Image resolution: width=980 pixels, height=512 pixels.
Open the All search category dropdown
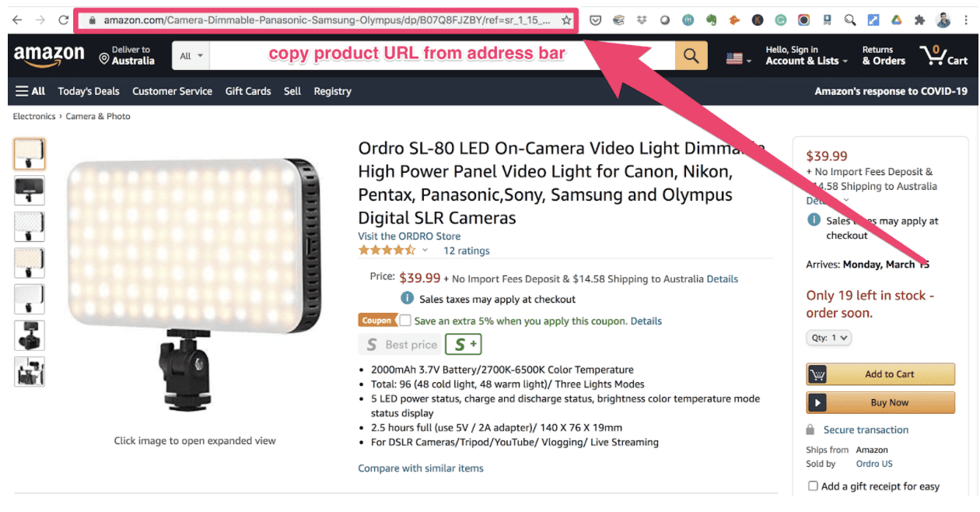tap(191, 56)
